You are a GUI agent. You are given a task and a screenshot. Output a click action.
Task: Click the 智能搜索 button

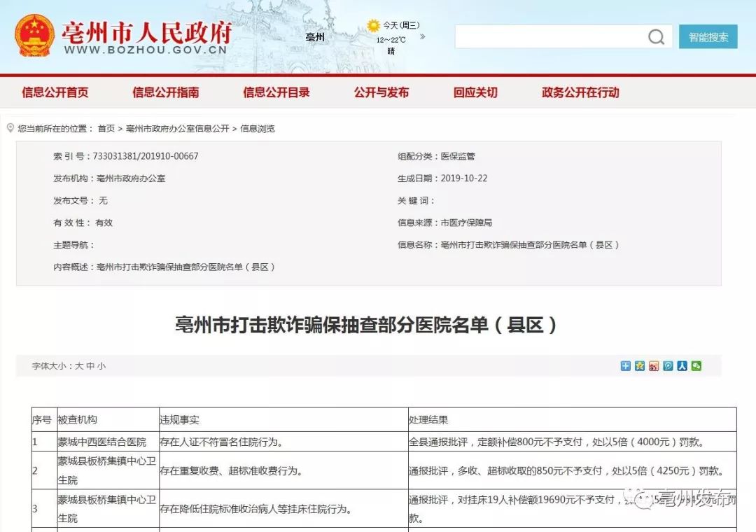click(708, 36)
